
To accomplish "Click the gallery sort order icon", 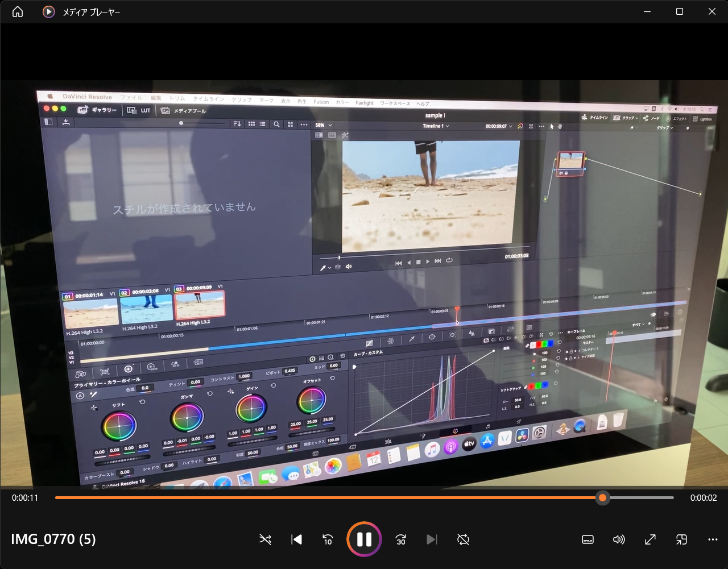I will pyautogui.click(x=237, y=124).
